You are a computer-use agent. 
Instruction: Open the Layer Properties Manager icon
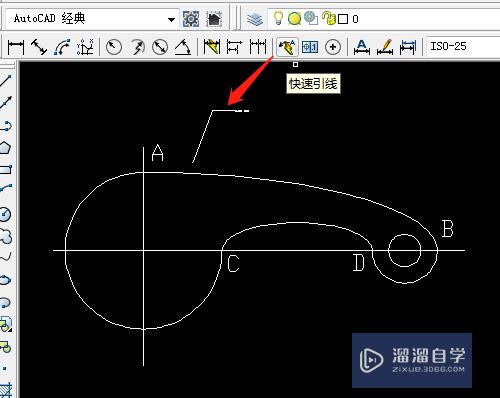pos(255,19)
